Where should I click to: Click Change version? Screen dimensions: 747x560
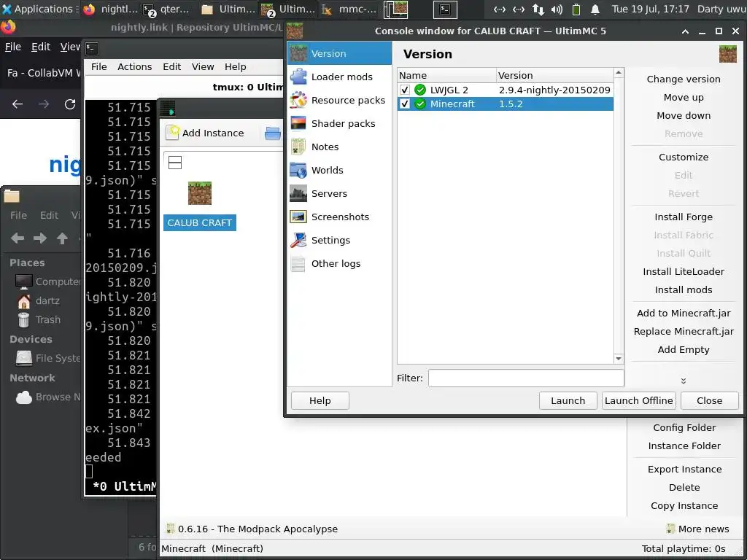tap(684, 79)
